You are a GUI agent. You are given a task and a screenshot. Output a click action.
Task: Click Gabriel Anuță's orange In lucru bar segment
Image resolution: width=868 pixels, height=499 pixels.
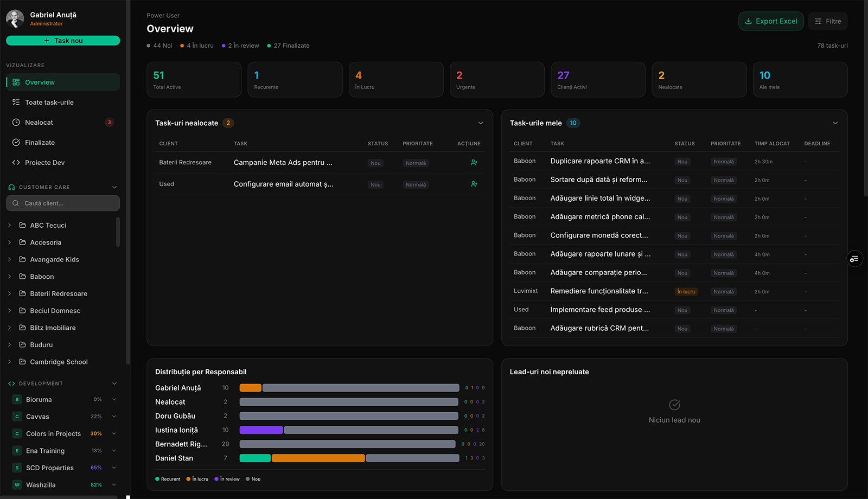pyautogui.click(x=251, y=388)
